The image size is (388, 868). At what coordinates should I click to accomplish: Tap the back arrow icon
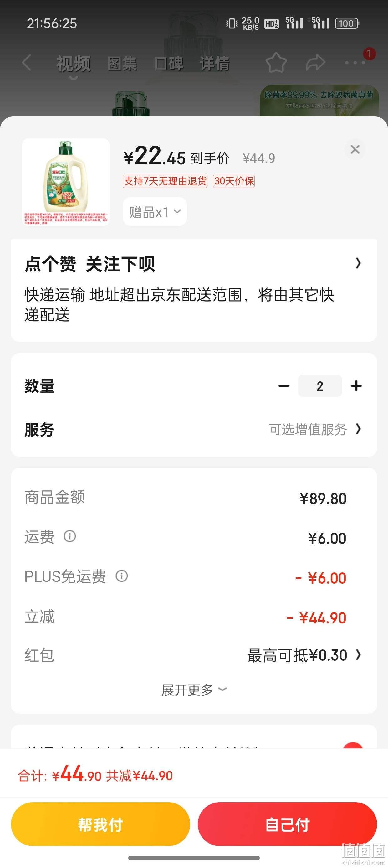[26, 63]
